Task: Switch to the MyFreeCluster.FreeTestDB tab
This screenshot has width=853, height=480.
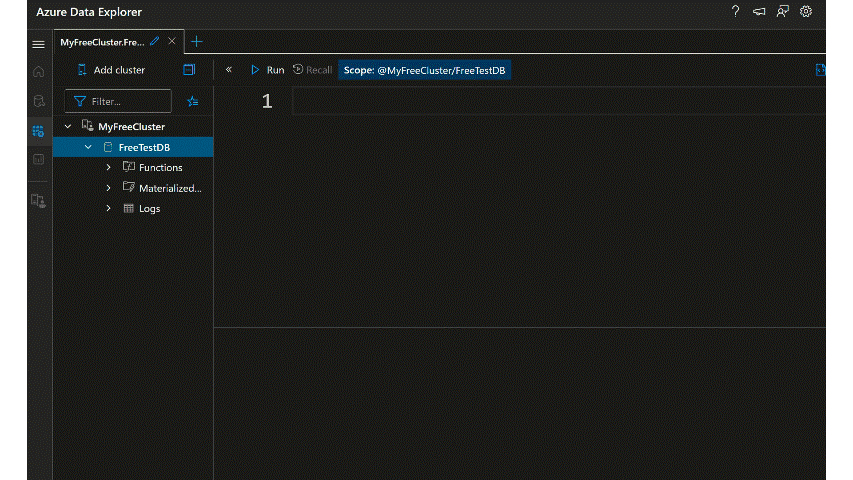Action: point(102,42)
